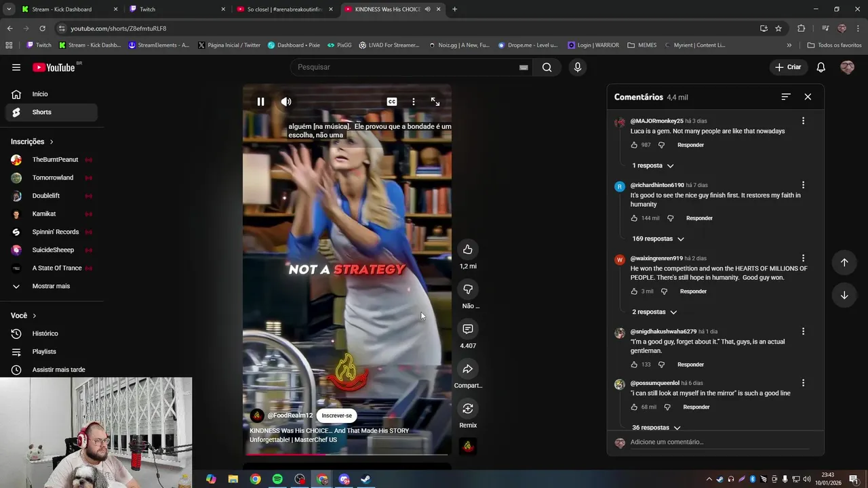Image resolution: width=868 pixels, height=488 pixels.
Task: Open options for @snigdhakushwaha6279 comment
Action: tap(803, 331)
